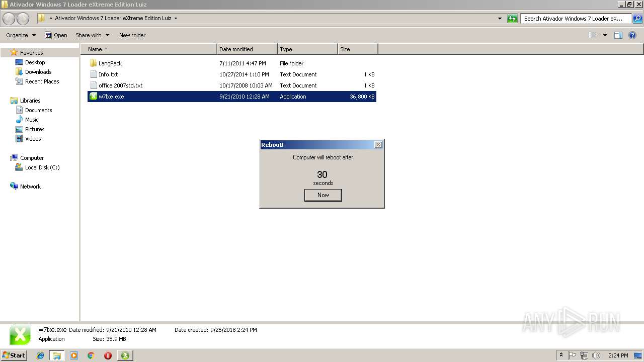
Task: Open the Organize menu
Action: click(x=21, y=35)
